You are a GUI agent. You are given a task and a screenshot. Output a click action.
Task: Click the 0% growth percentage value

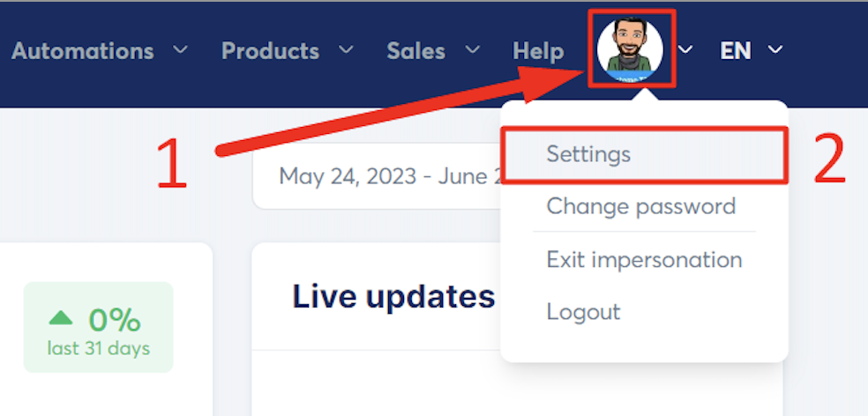click(x=116, y=318)
